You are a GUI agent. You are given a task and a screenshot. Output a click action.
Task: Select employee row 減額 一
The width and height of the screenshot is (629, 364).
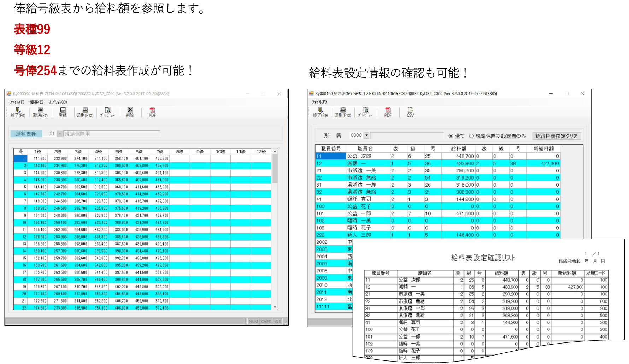437,163
